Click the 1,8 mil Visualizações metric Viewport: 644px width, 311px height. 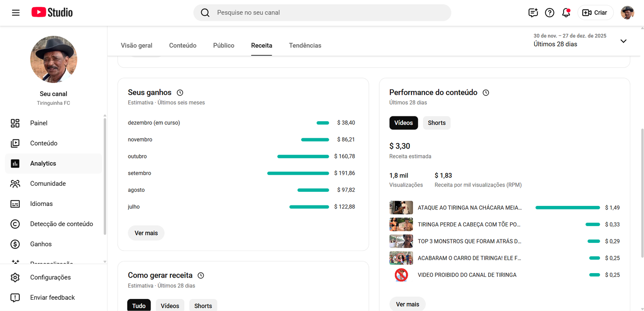[406, 180]
